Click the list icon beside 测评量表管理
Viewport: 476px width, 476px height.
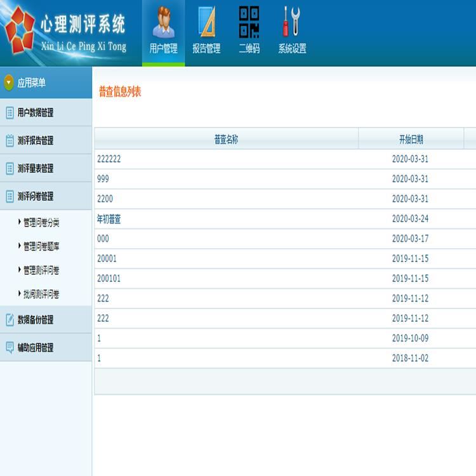click(10, 168)
